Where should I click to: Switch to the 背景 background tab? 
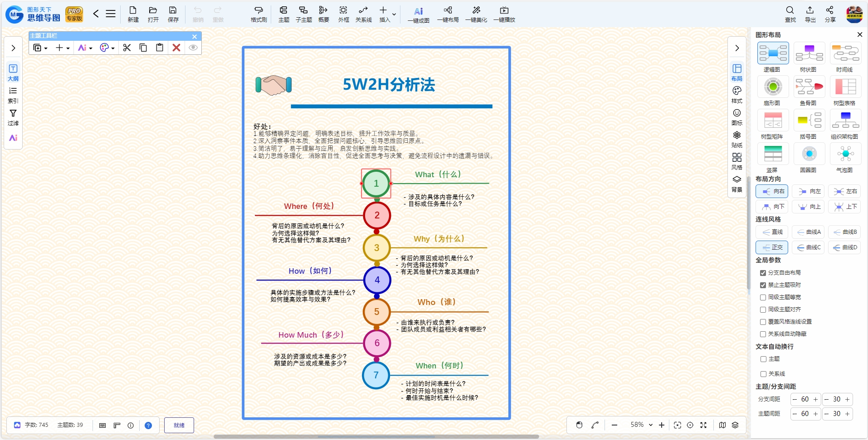737,184
